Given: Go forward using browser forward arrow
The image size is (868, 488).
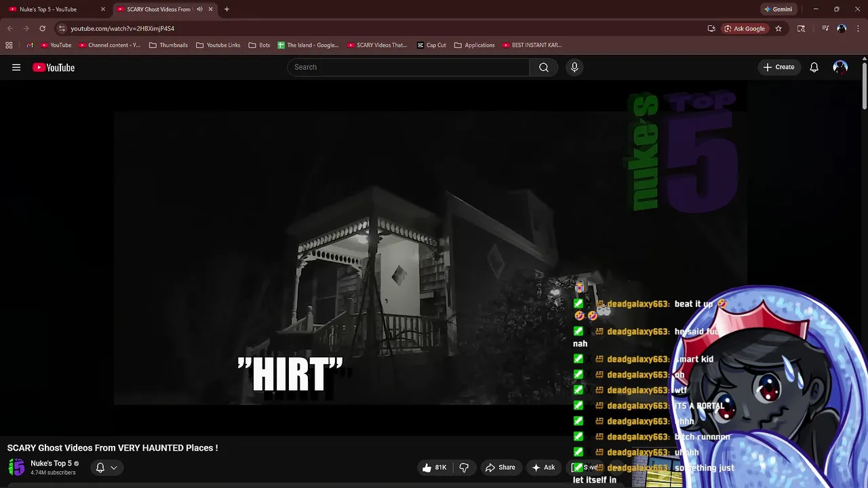Looking at the screenshot, I should 26,28.
